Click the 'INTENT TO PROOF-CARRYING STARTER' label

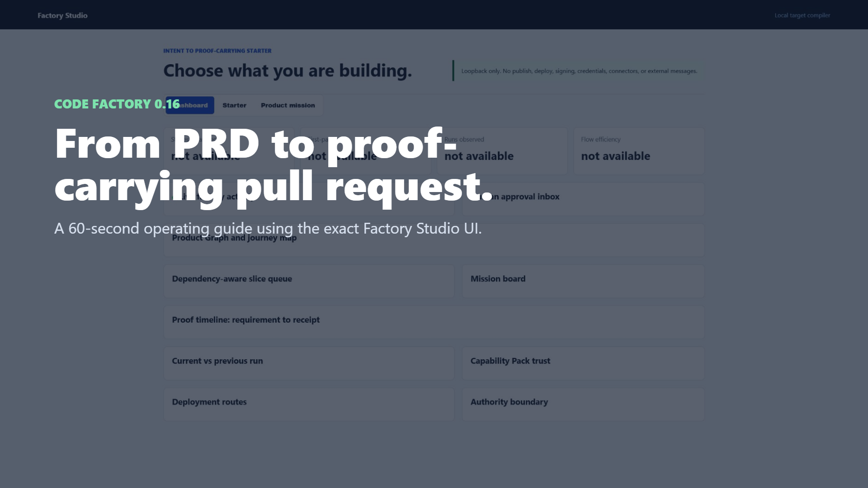[217, 51]
